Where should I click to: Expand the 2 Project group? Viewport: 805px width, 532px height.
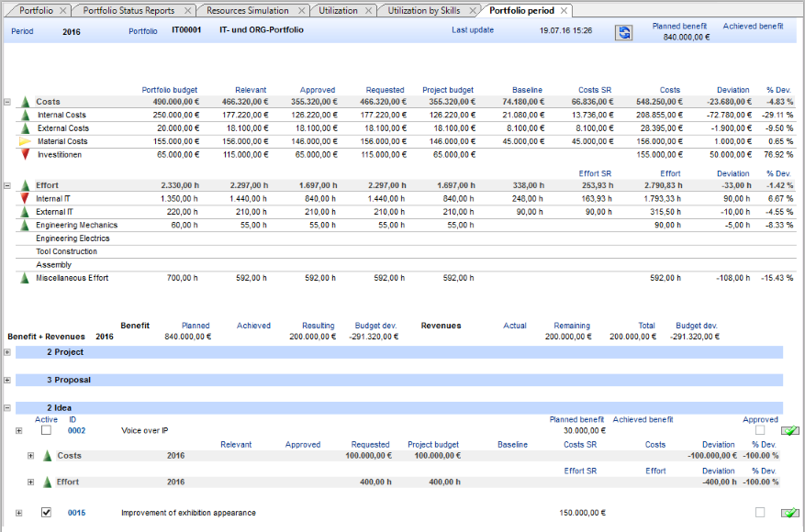(x=7, y=352)
